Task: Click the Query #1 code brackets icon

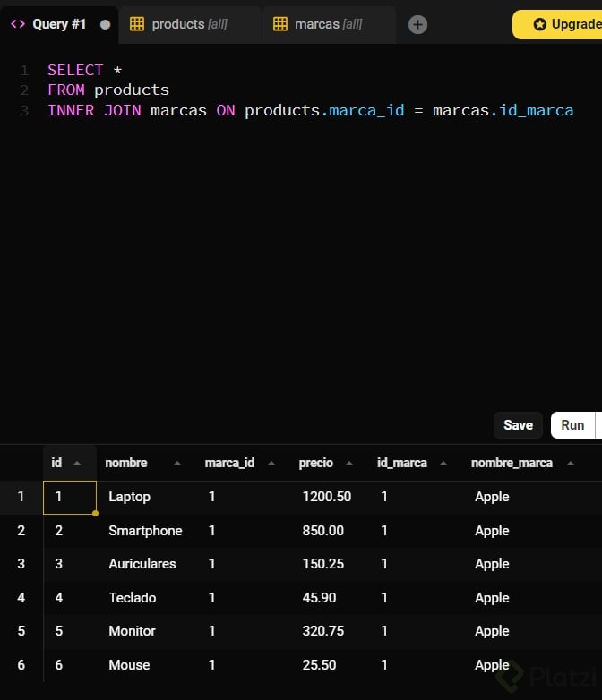Action: [x=18, y=24]
